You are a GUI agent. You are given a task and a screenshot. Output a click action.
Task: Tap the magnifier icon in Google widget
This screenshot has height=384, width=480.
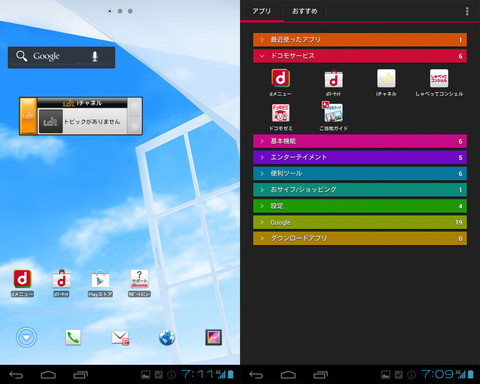click(x=21, y=56)
